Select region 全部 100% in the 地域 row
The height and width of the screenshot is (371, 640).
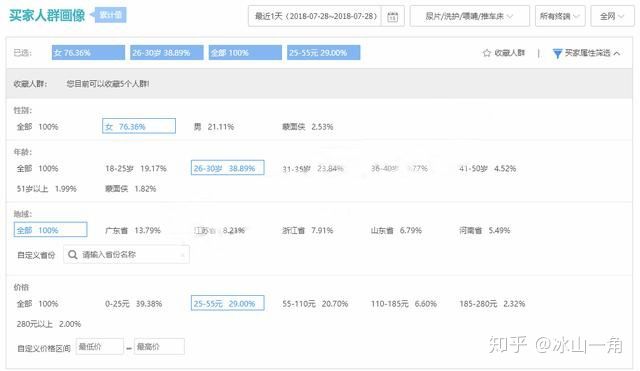51,230
